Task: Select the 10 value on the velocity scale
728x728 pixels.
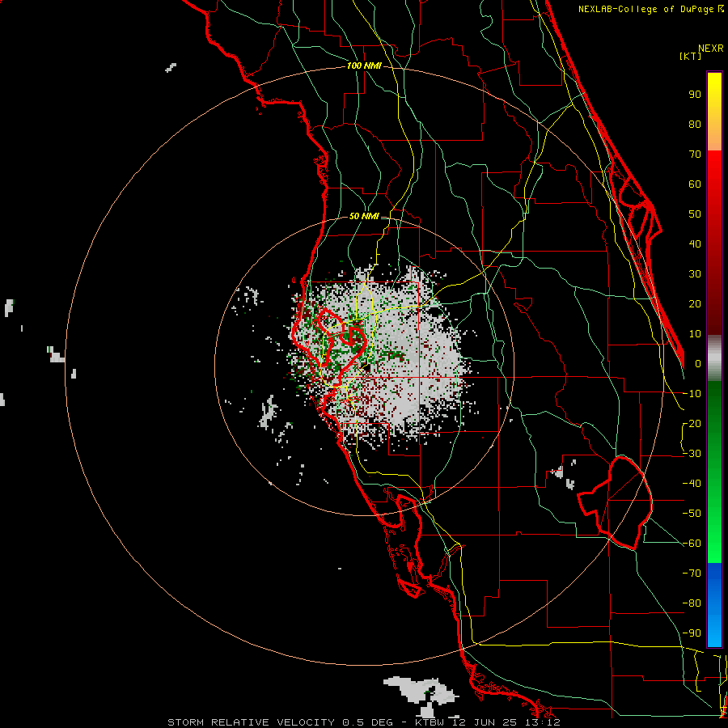Action: 695,334
